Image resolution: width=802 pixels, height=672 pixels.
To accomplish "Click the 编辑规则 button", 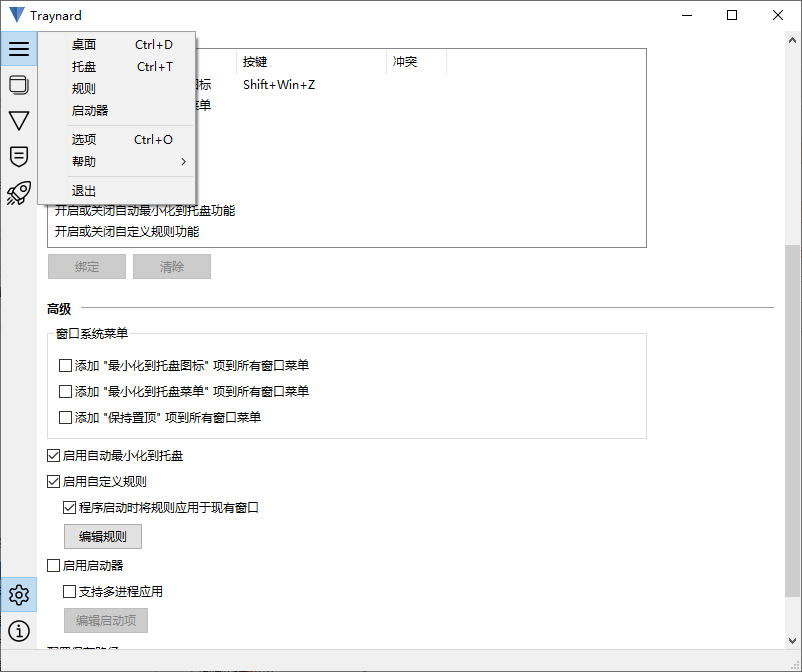I will tap(102, 536).
